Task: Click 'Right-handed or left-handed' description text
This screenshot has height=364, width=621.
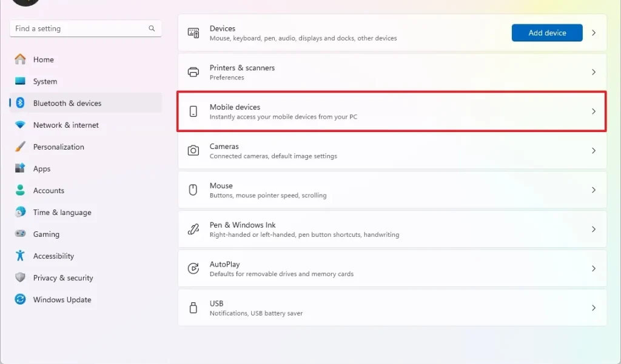Action: [x=304, y=234]
